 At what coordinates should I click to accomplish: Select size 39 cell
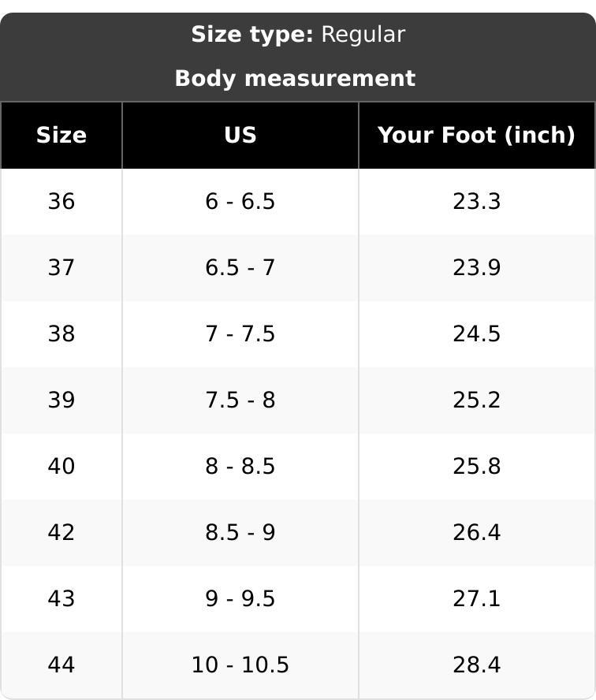(x=61, y=400)
